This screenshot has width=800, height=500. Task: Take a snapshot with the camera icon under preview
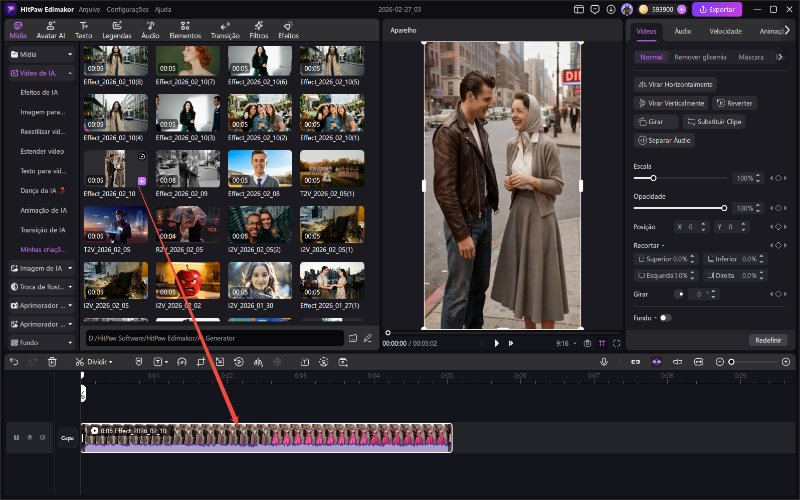[587, 343]
